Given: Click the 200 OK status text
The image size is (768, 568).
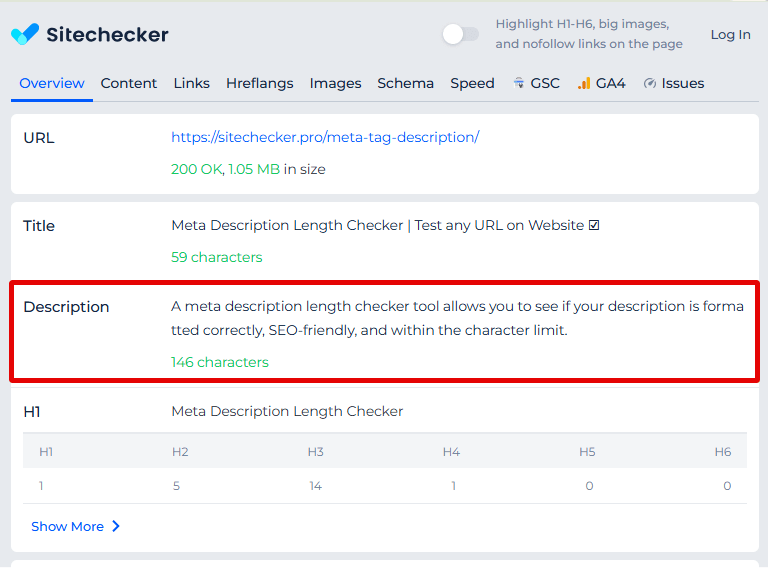Looking at the screenshot, I should (196, 169).
